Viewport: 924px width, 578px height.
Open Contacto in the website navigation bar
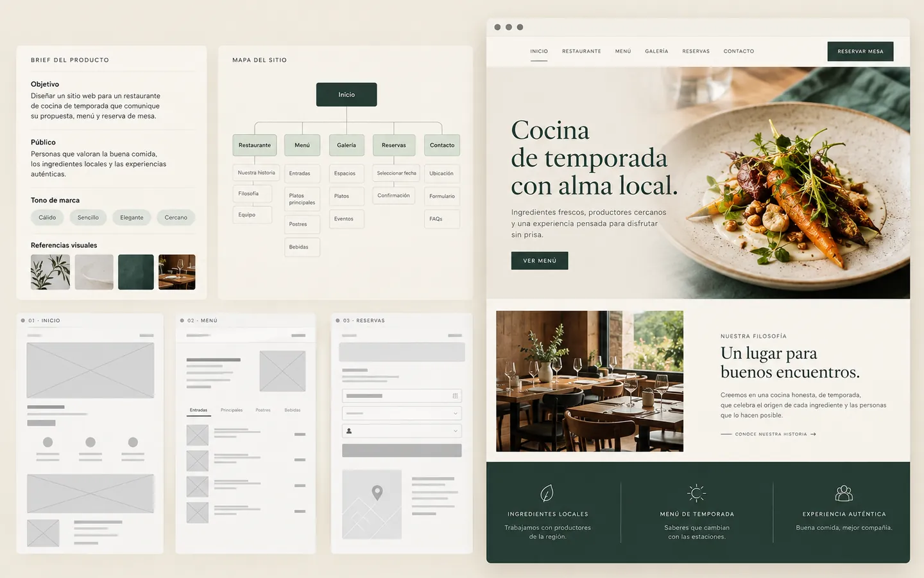[x=739, y=51]
